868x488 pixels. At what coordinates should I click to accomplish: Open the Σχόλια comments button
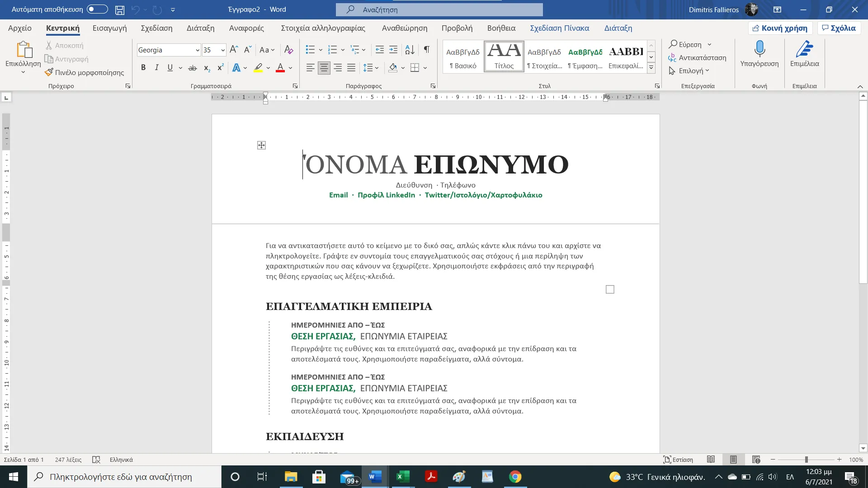839,28
